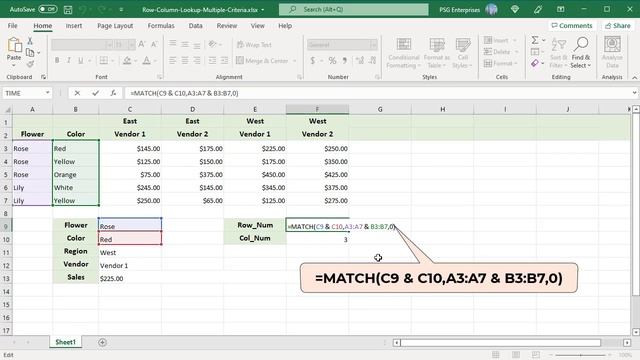Switch to the Page Layout tab
This screenshot has height=360, width=640.
point(115,26)
